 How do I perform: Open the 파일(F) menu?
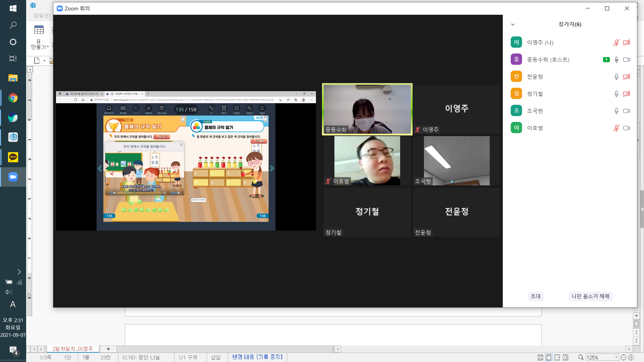(42, 16)
